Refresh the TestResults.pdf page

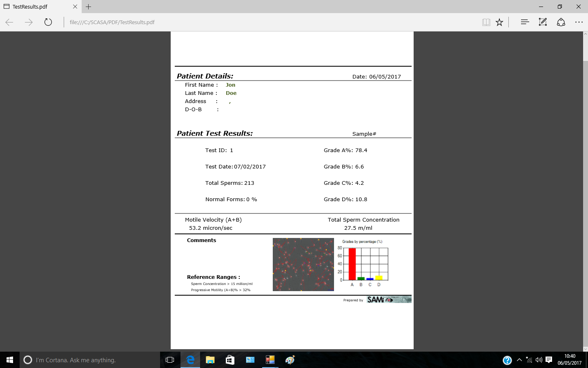coord(48,22)
